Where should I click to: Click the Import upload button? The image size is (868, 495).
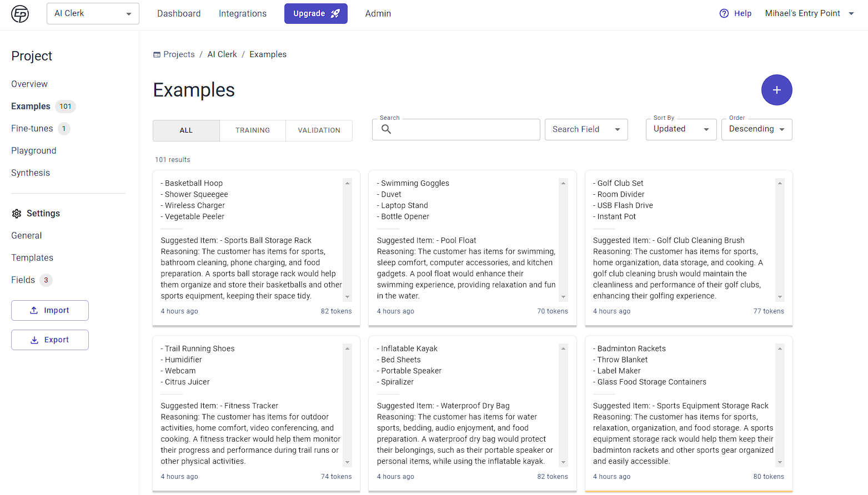pos(50,310)
